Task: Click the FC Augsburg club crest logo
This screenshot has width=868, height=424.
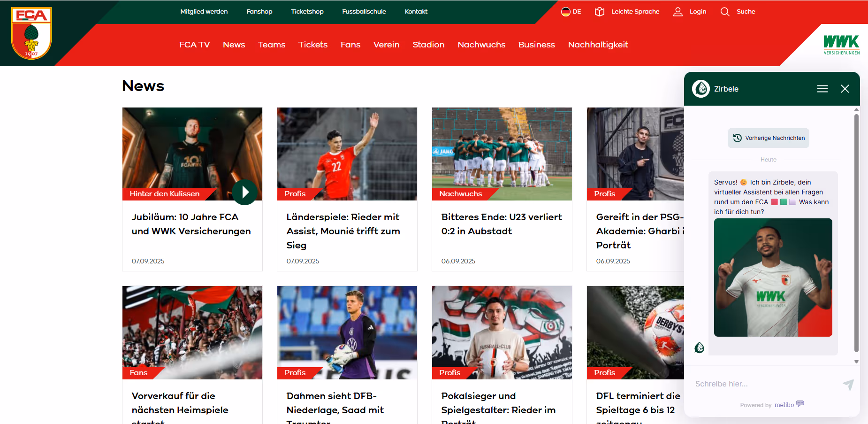Action: point(31,33)
